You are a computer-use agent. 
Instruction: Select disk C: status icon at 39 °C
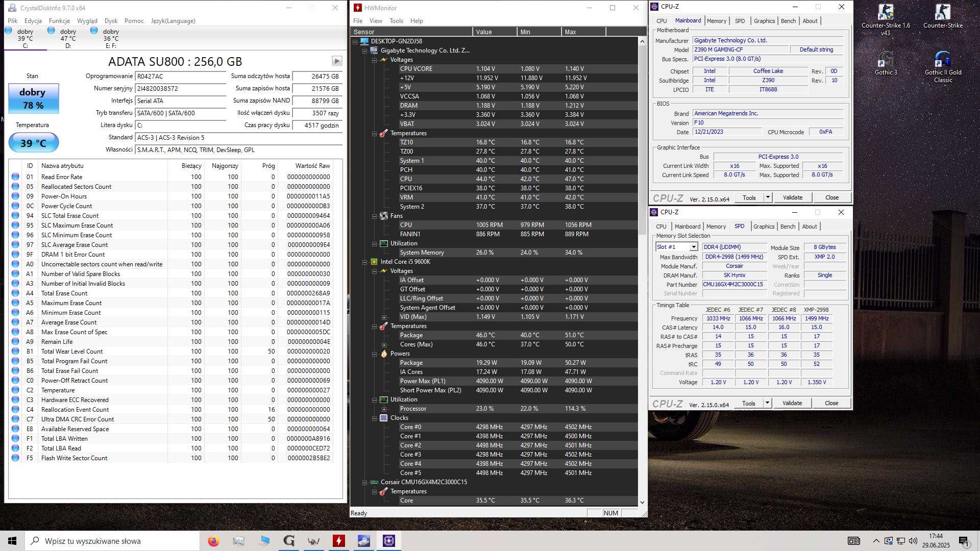coord(8,31)
